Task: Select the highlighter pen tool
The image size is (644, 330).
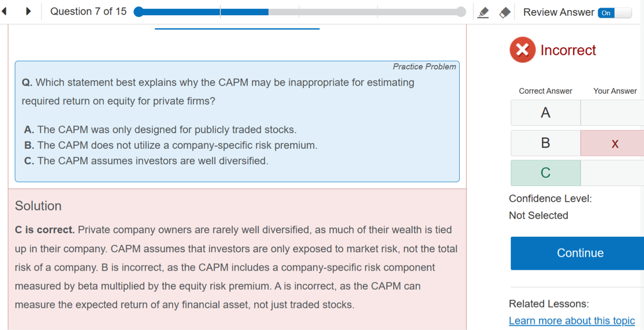Action: [x=483, y=12]
